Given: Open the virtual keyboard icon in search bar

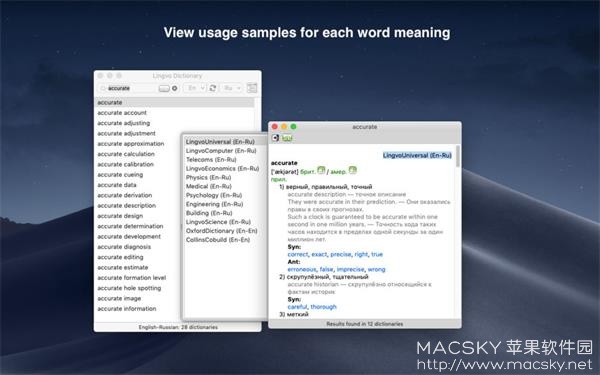Looking at the screenshot, I should pos(164,88).
